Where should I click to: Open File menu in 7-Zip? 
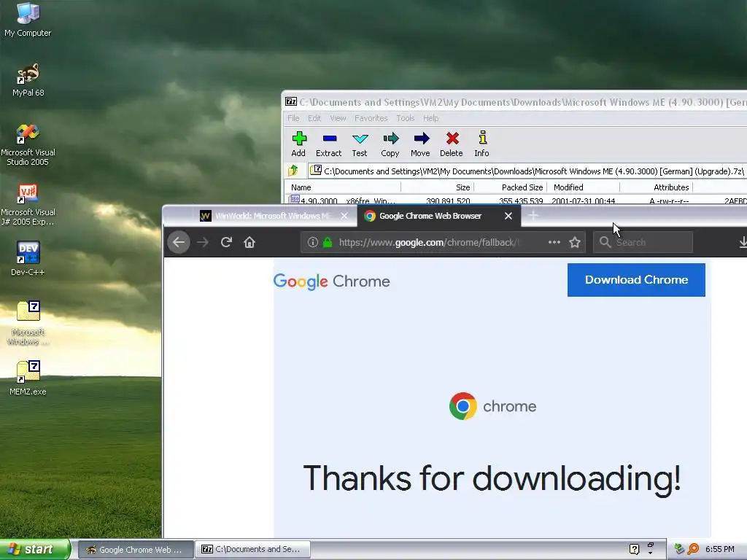coord(293,118)
